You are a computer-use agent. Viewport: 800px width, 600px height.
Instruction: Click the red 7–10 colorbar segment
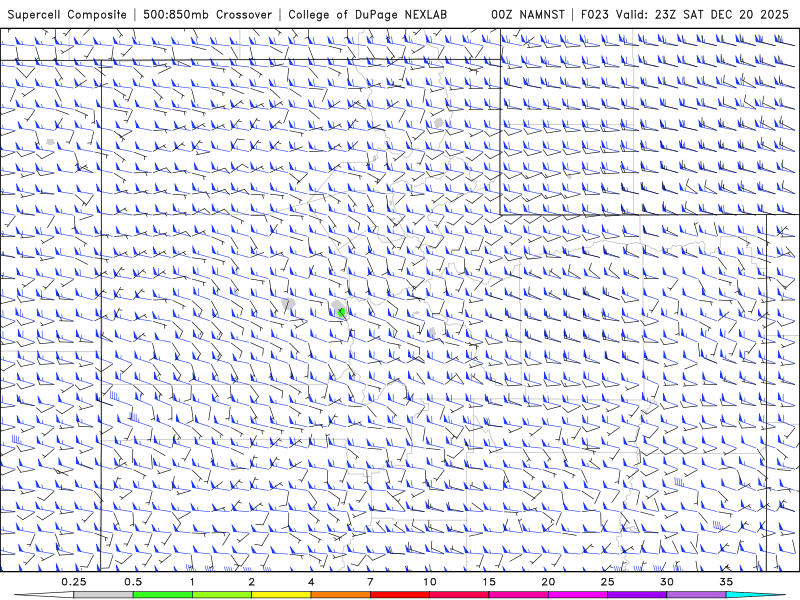[400, 595]
